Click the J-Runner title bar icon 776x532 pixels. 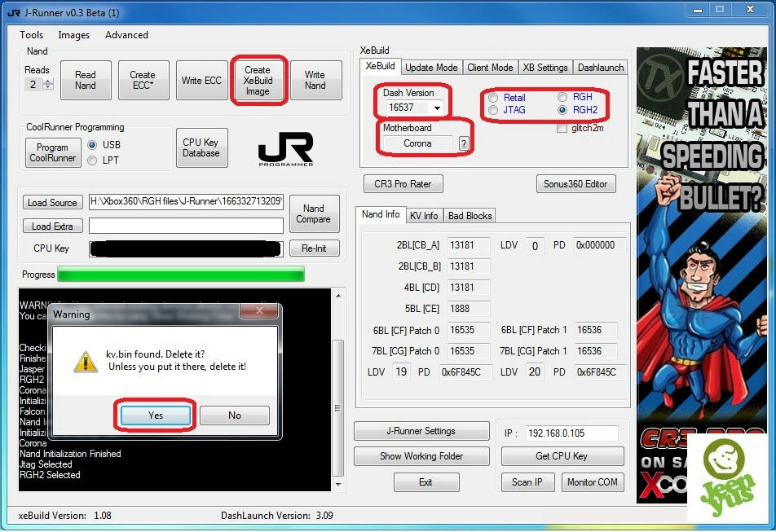12,12
